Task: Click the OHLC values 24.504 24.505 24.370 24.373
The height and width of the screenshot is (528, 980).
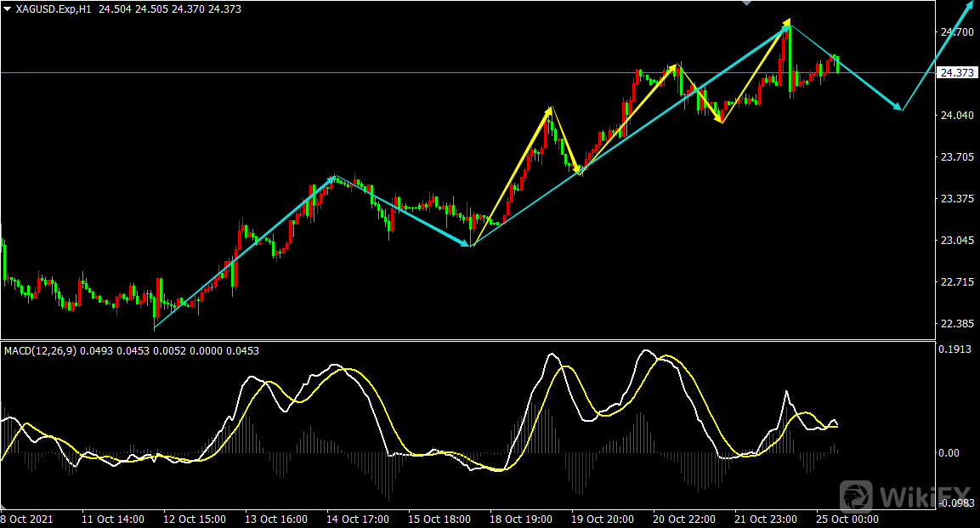Action: (x=170, y=9)
